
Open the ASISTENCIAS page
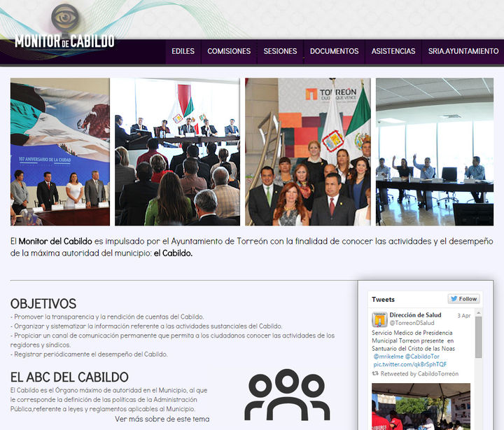393,51
